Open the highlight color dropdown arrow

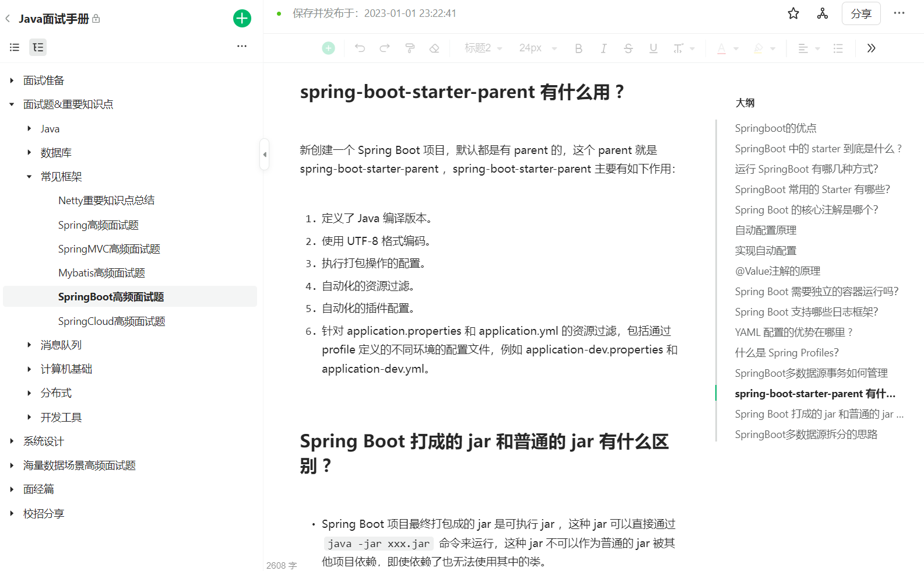pyautogui.click(x=773, y=49)
